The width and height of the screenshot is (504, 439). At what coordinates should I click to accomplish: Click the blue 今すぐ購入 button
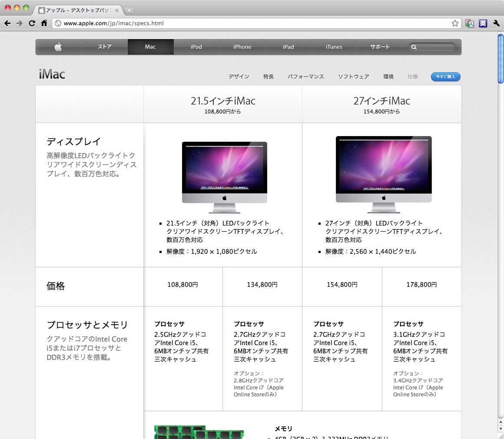point(445,76)
